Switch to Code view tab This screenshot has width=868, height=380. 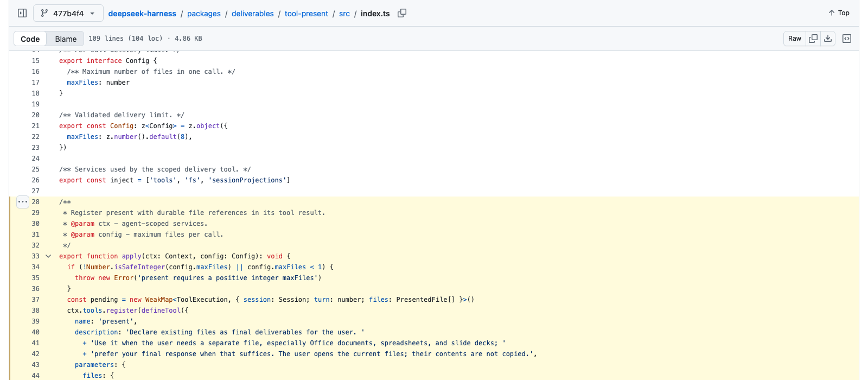[x=30, y=39]
